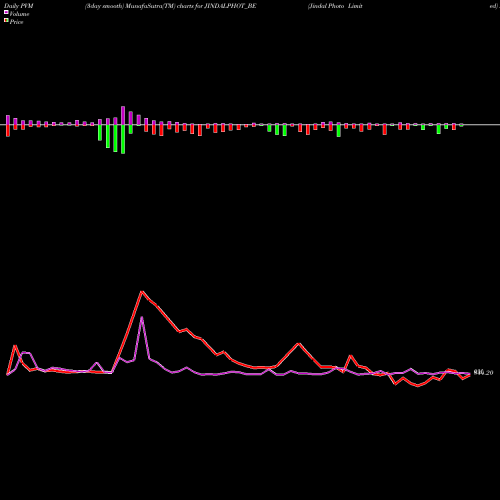This screenshot has height=500, width=500.
Task: Click the 'MunafaSutra(TM) charts for JINDALPHOT_BE' heading
Action: 190,6
